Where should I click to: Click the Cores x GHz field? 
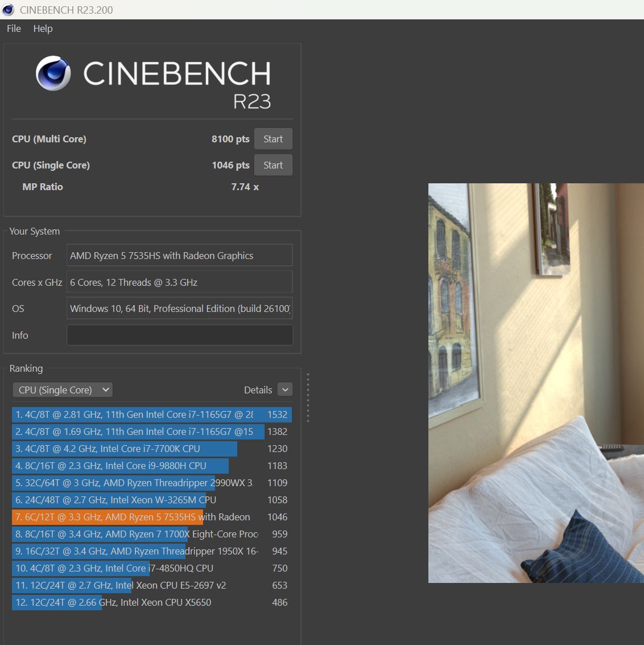[180, 282]
